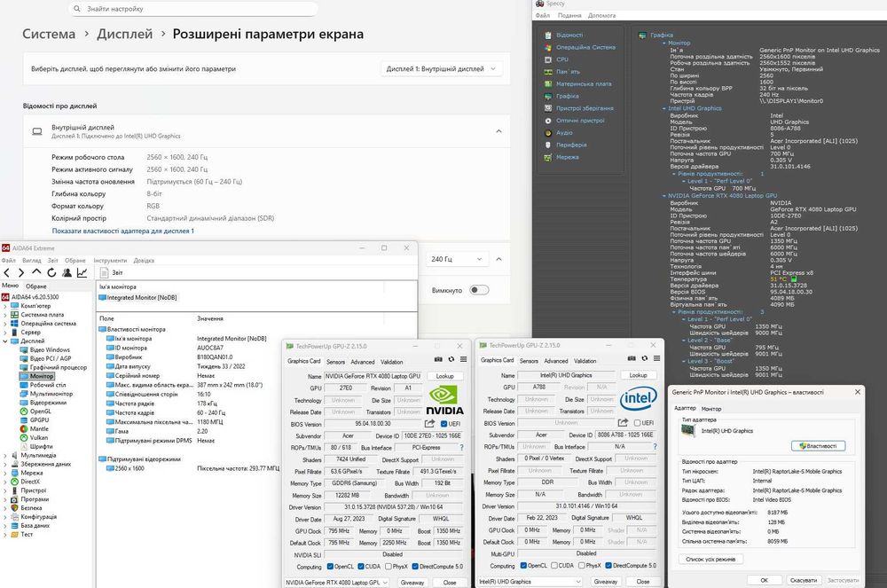
Task: Click Bus Interface question mark in Intel GPU-Z
Action: tap(655, 447)
